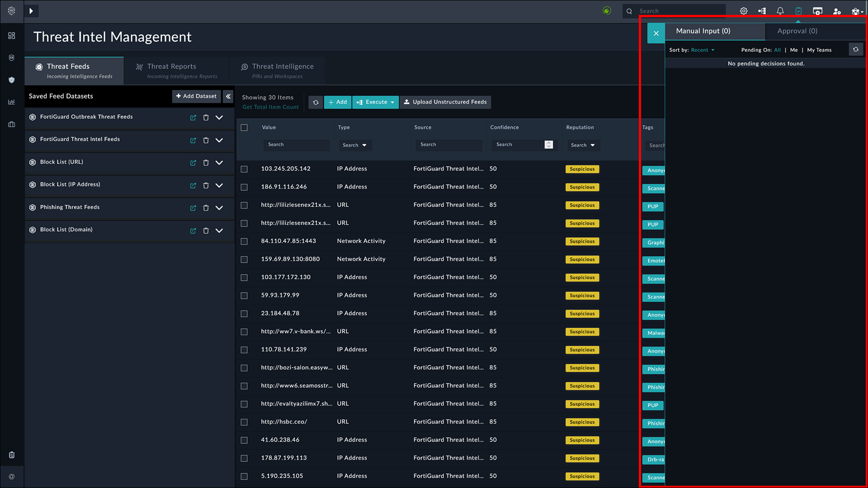Tick checkbox for http://hsbc.ceo/ row
This screenshot has height=488, width=868.
[x=244, y=422]
